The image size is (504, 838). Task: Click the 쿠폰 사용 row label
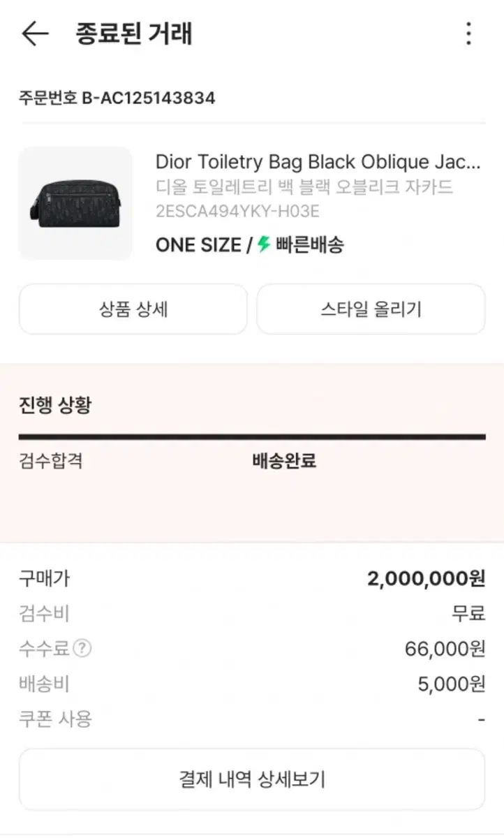pyautogui.click(x=56, y=719)
